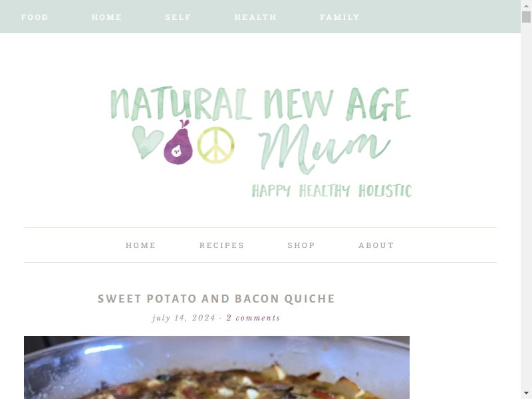Click the scrollbar down arrow
Screen dimensions: 532x399
pos(526,393)
